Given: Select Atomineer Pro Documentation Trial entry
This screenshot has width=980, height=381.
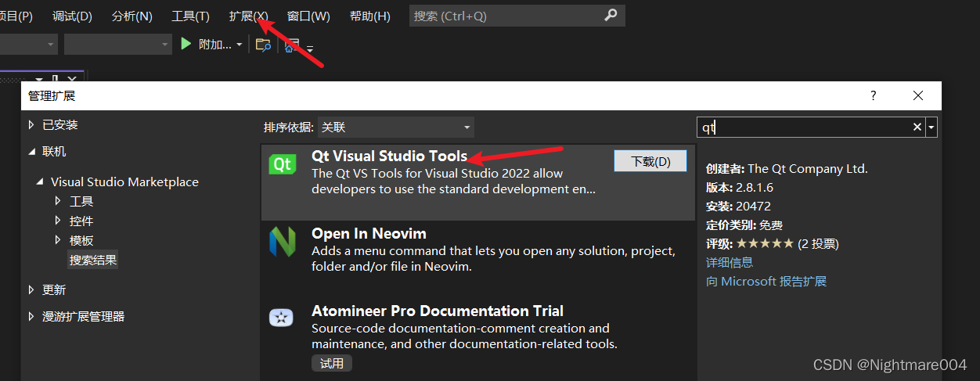Looking at the screenshot, I should click(x=477, y=339).
